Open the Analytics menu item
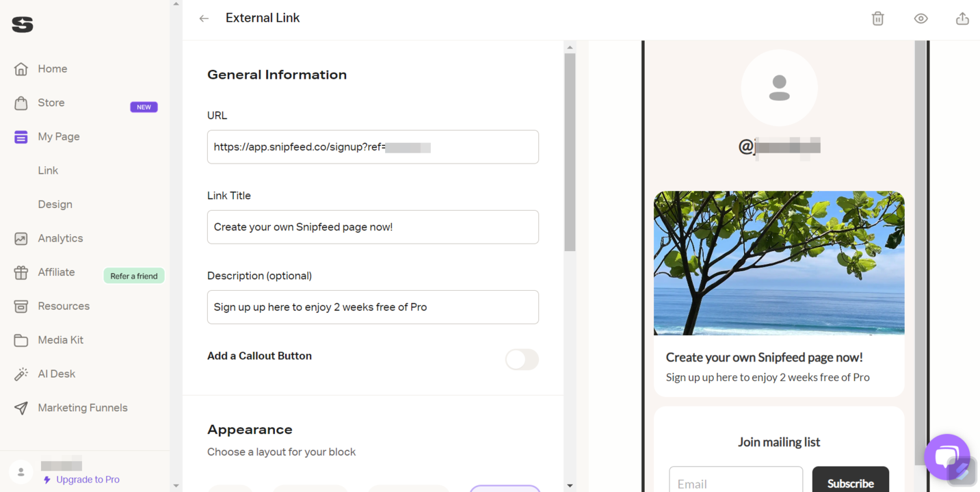Image resolution: width=980 pixels, height=492 pixels. tap(60, 238)
